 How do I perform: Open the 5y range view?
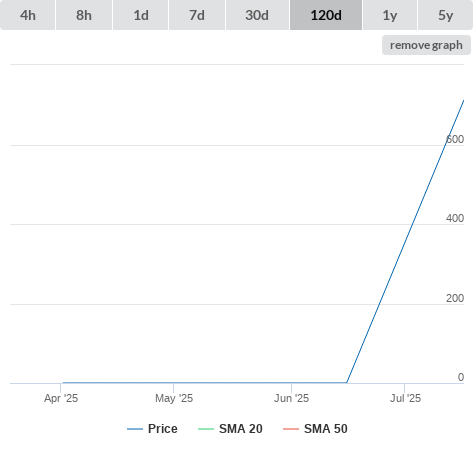(x=445, y=15)
